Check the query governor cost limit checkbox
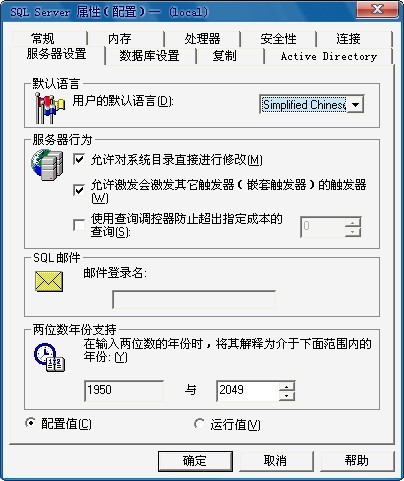This screenshot has height=481, width=404. pos(79,225)
